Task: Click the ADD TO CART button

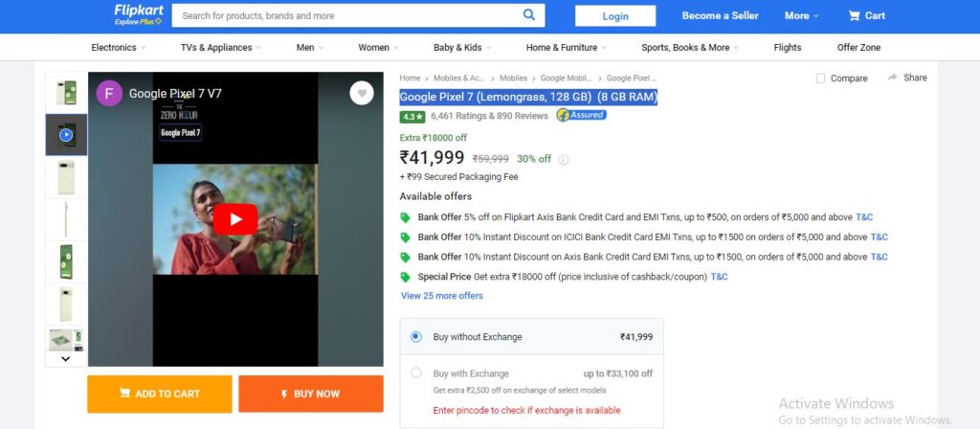Action: (x=160, y=394)
